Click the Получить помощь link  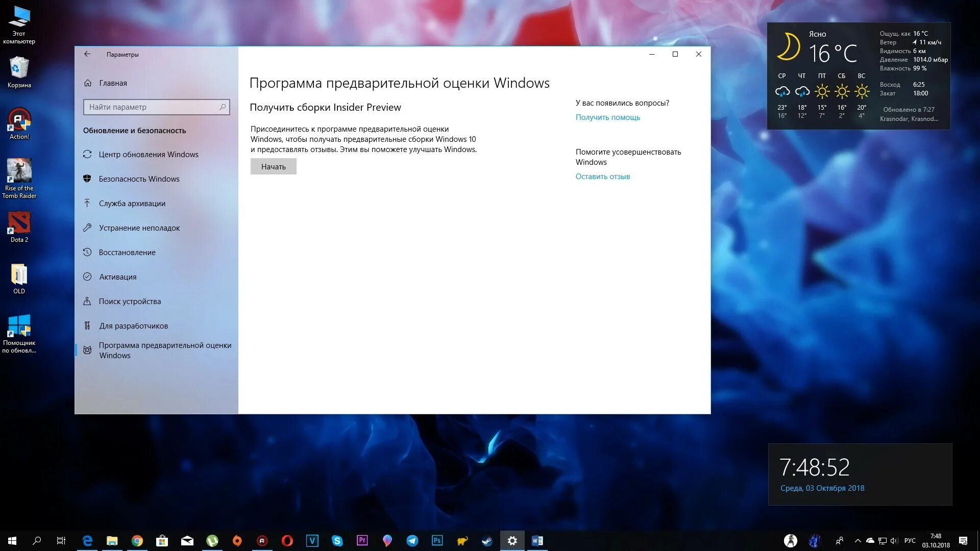point(607,117)
